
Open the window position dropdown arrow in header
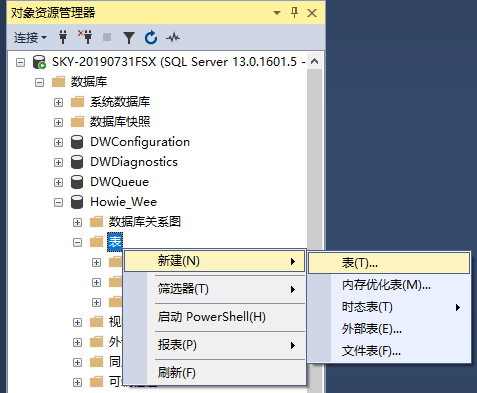[277, 13]
